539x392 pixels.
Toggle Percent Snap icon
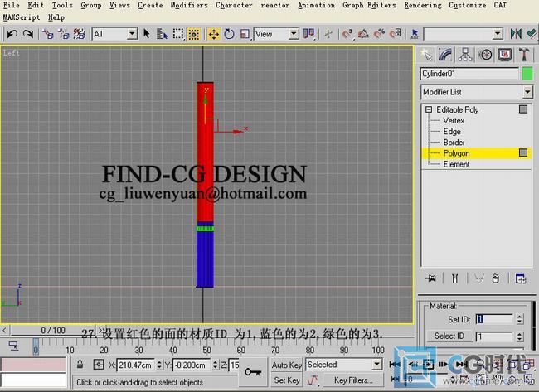[x=380, y=34]
